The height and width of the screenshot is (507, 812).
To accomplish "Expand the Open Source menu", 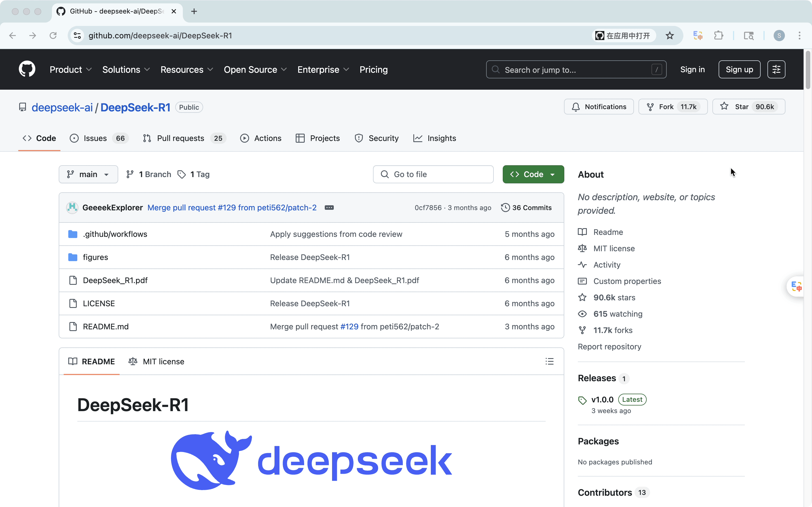I will (255, 69).
